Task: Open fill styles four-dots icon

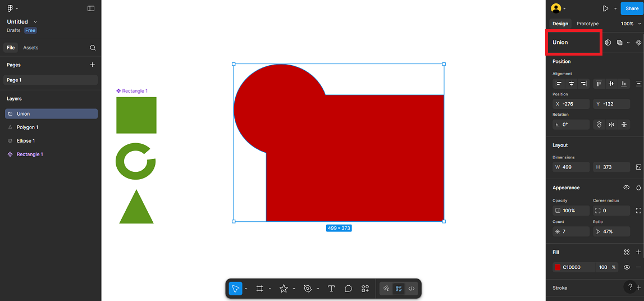Action: 627,252
